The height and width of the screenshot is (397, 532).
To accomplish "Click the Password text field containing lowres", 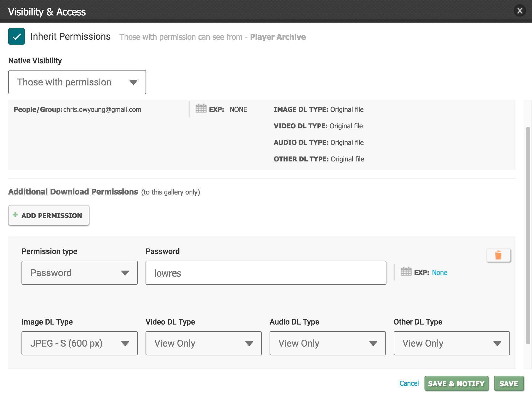I will 266,273.
